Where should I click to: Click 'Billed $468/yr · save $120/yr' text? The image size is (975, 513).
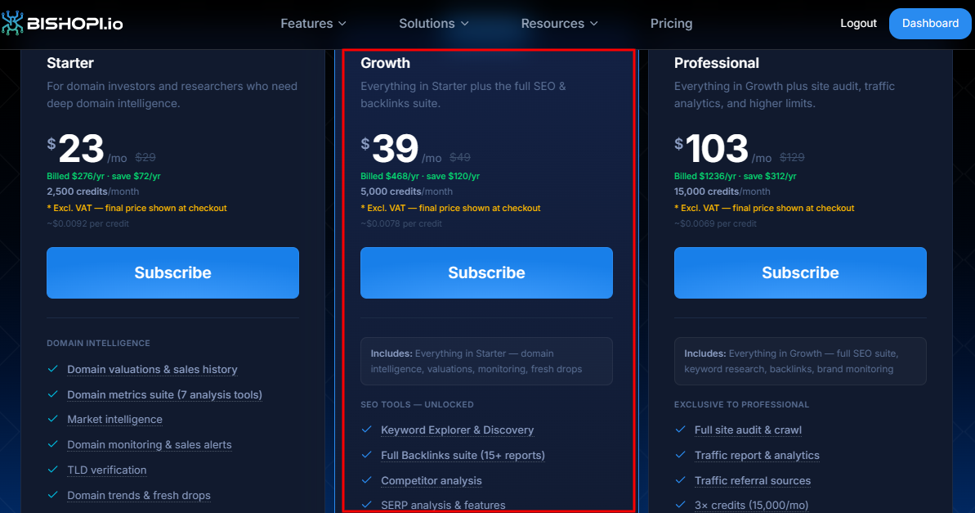coord(420,176)
